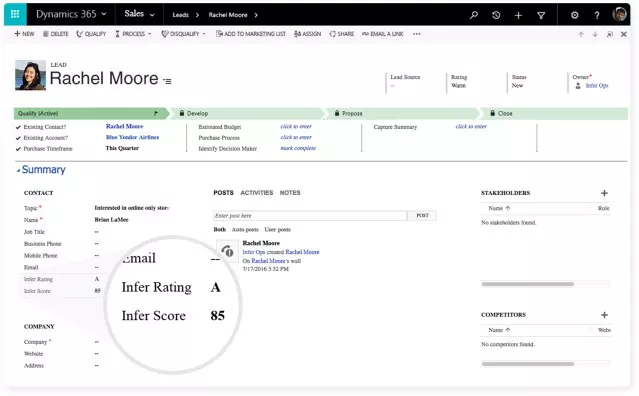
Task: Click the flag on Qualify stage
Action: click(156, 113)
